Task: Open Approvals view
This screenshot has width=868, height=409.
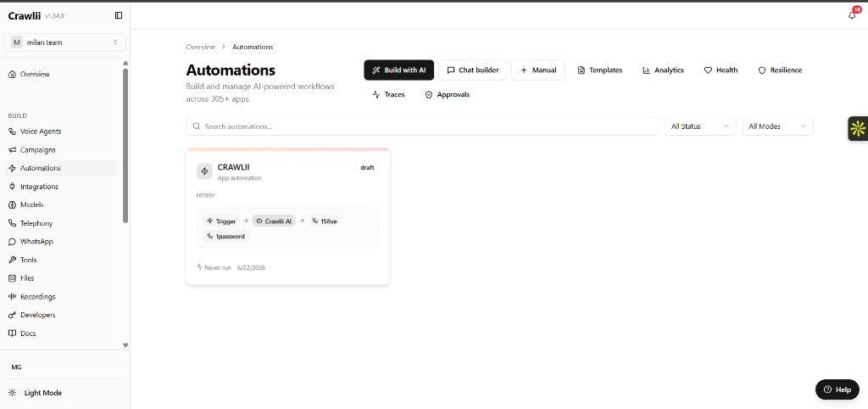Action: 448,95
